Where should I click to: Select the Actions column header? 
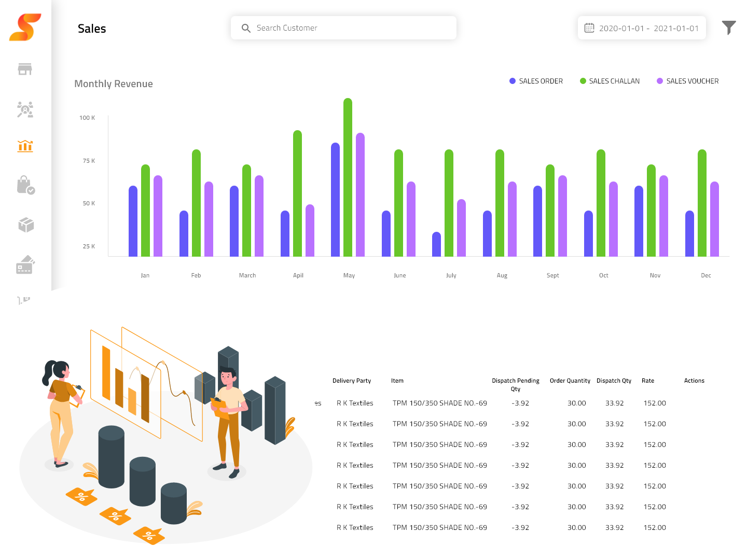[694, 381]
